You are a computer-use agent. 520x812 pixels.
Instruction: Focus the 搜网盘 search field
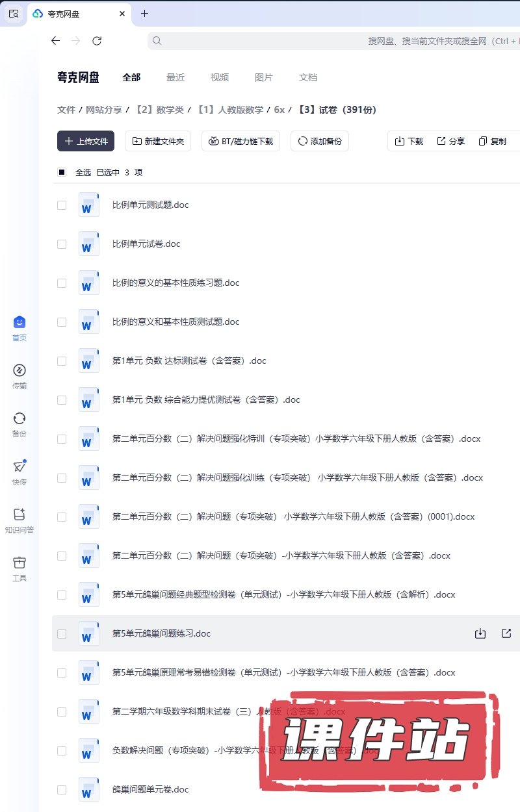(325, 41)
